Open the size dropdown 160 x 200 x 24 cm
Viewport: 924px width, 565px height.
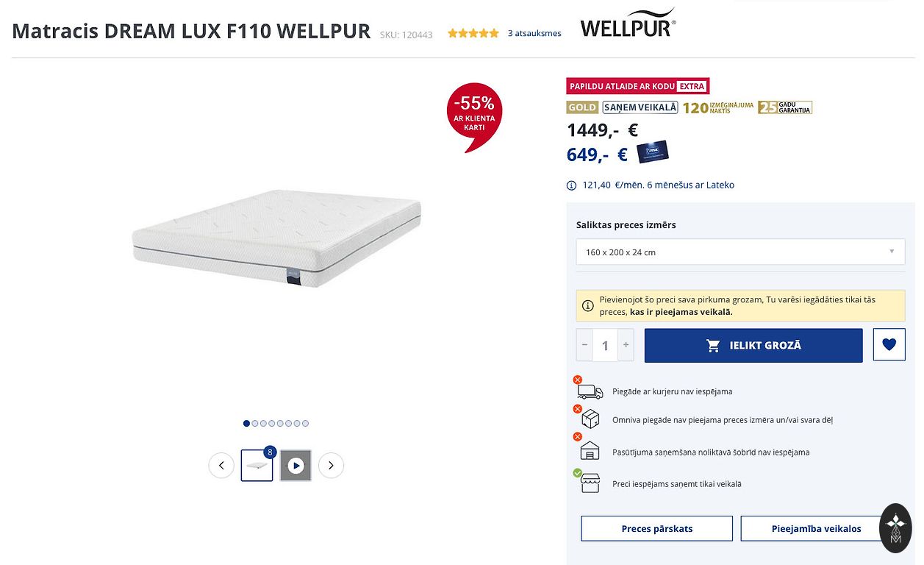point(740,252)
